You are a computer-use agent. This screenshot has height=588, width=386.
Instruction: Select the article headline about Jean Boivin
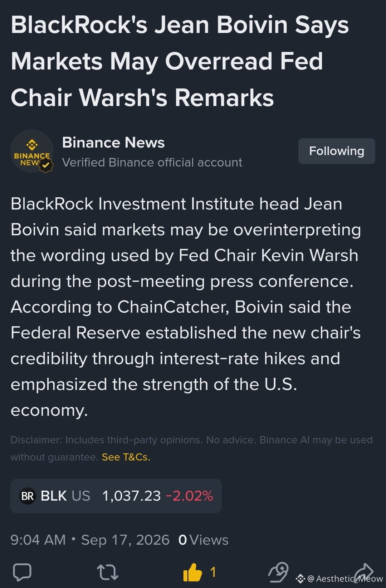(180, 61)
